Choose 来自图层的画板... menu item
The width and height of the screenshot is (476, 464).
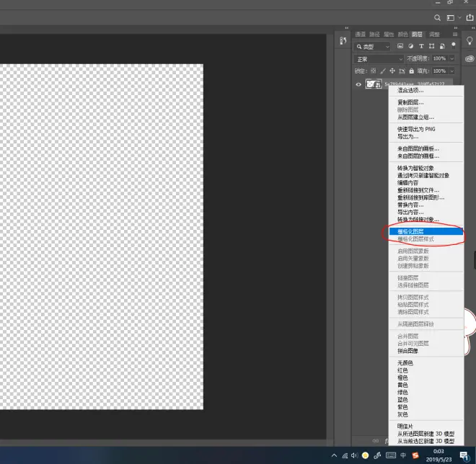pyautogui.click(x=426, y=148)
